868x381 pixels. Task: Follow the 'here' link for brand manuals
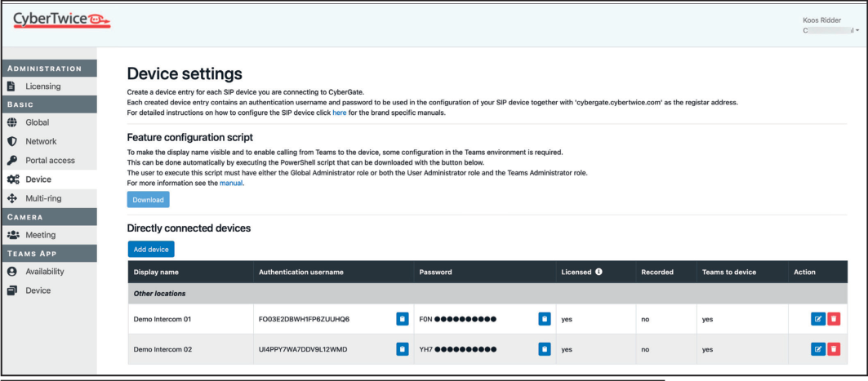click(x=340, y=113)
